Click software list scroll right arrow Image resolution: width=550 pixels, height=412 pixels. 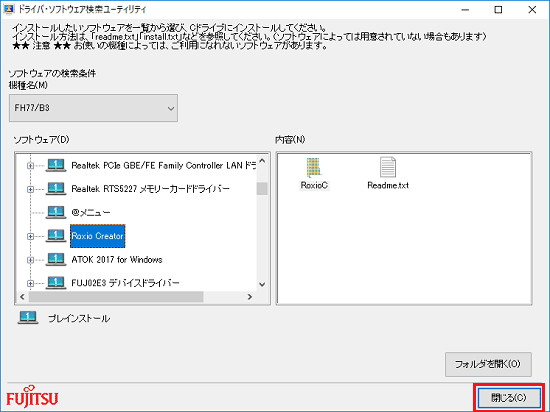coord(250,297)
